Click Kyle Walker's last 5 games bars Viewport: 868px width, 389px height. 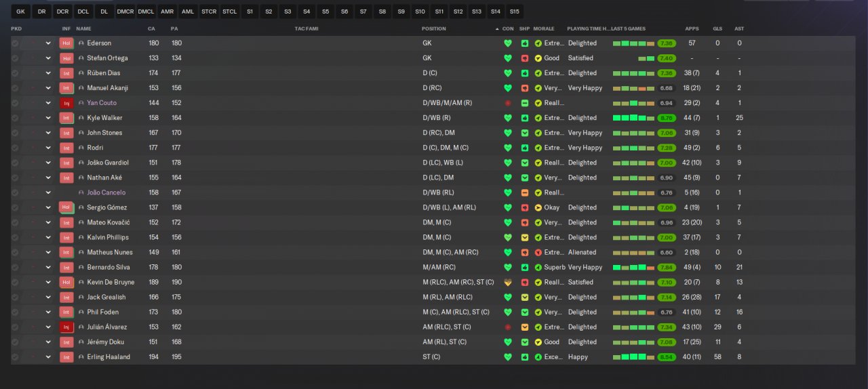(x=633, y=118)
